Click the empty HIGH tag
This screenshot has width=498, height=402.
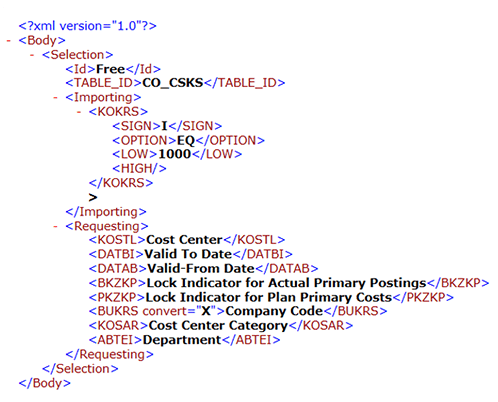139,169
